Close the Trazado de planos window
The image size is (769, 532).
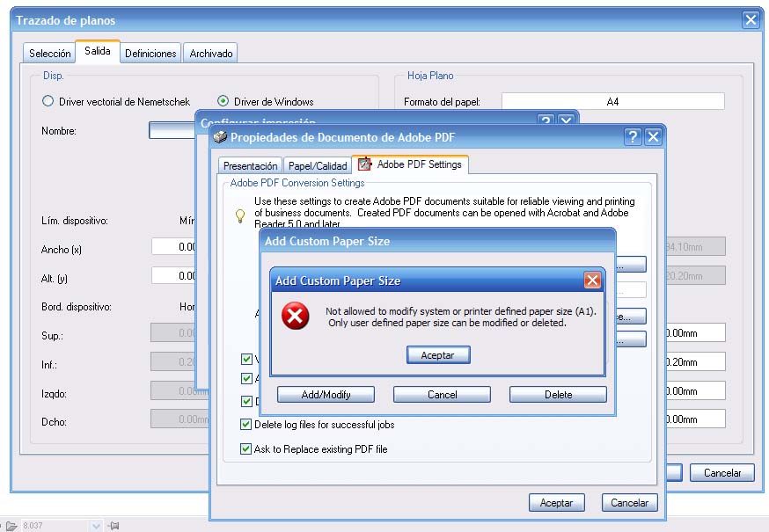(x=751, y=19)
